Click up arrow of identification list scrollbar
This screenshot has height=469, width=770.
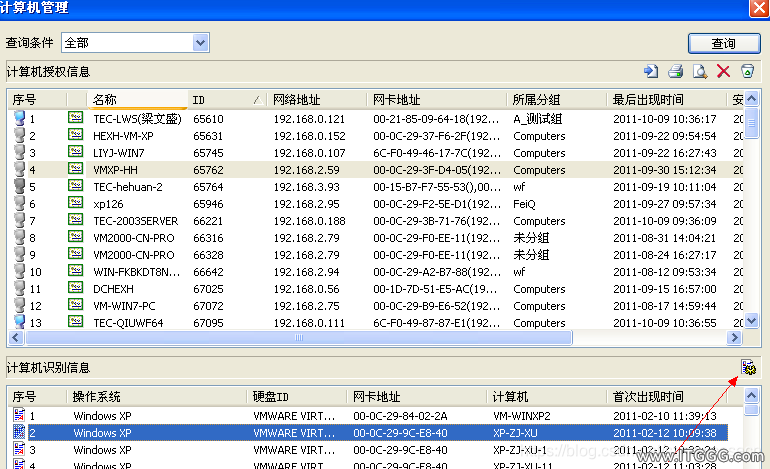[751, 395]
